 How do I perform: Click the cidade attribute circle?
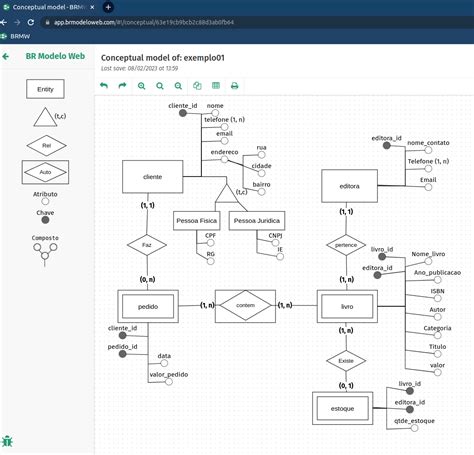[262, 173]
